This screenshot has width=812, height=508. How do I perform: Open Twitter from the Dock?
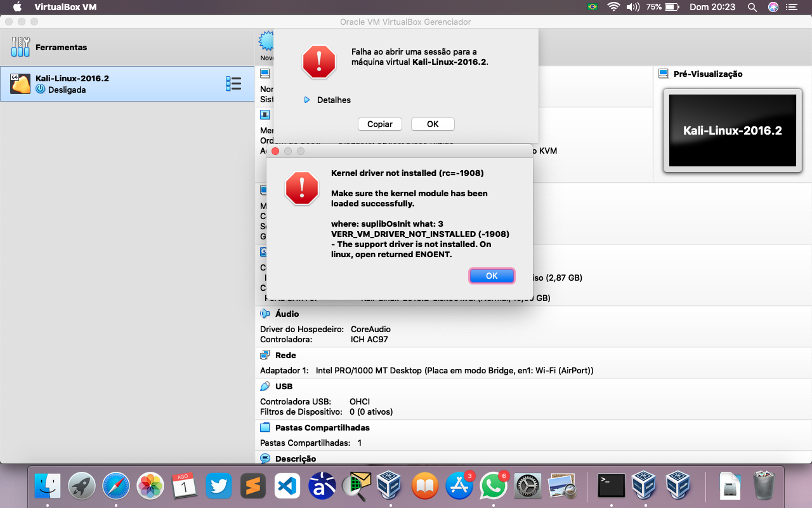[x=219, y=486]
